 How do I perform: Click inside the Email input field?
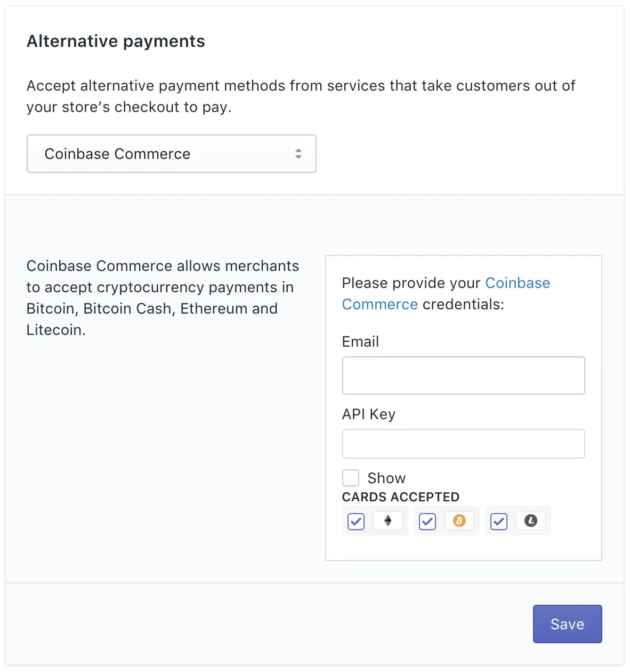pos(463,375)
